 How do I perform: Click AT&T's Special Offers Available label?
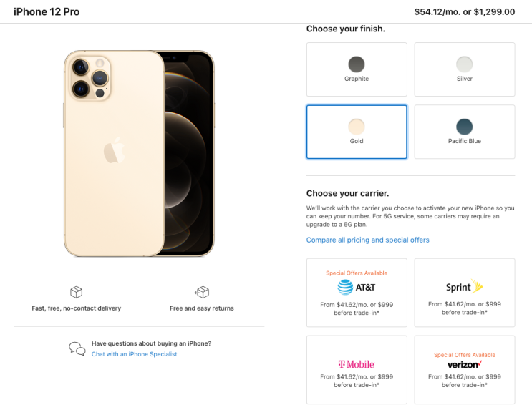[x=357, y=273]
